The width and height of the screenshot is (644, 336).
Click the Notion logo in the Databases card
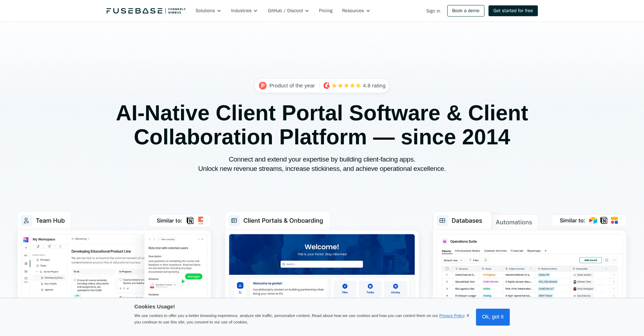pyautogui.click(x=604, y=220)
